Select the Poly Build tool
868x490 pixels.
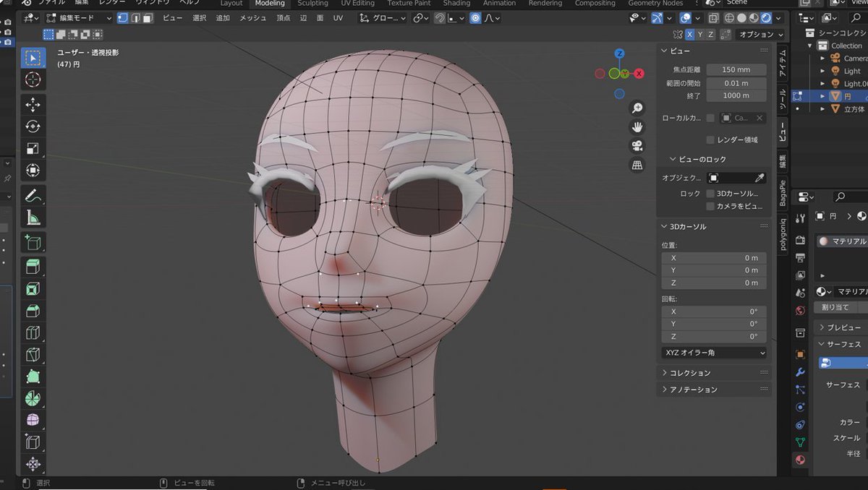pyautogui.click(x=33, y=376)
